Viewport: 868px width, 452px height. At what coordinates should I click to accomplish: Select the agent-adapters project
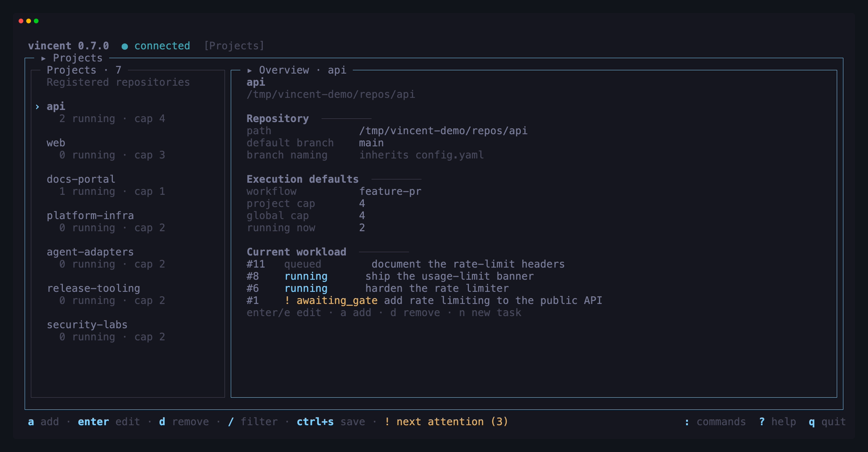click(90, 252)
